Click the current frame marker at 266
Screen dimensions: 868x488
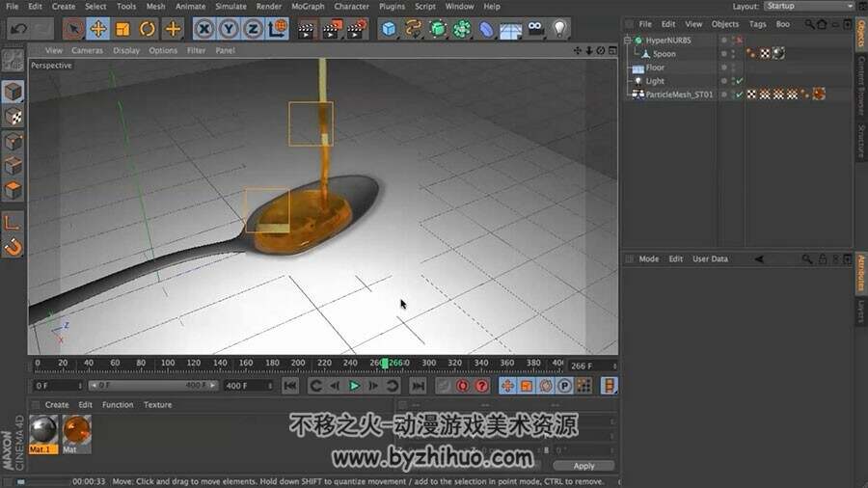(385, 364)
